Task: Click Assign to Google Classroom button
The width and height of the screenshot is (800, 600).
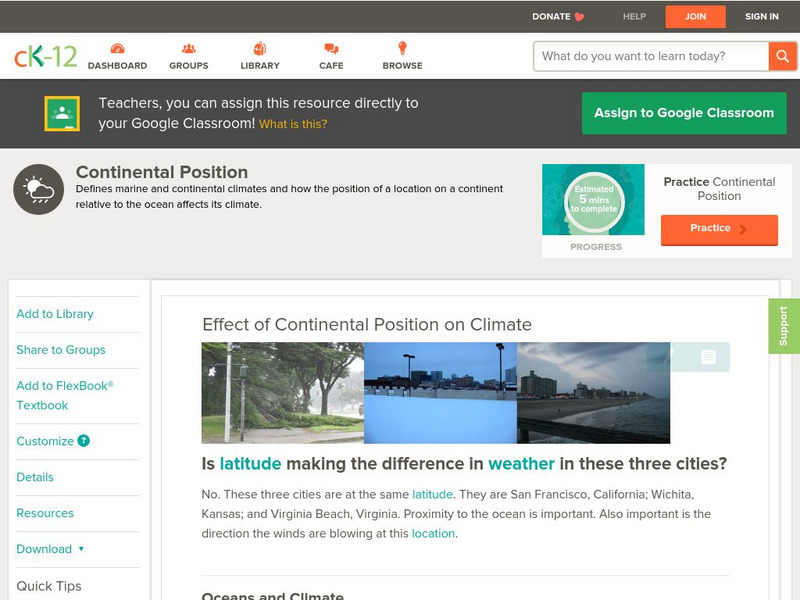Action: [x=684, y=113]
